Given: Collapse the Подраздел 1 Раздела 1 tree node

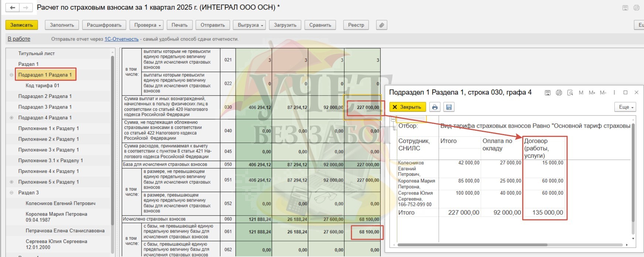Looking at the screenshot, I should [11, 75].
